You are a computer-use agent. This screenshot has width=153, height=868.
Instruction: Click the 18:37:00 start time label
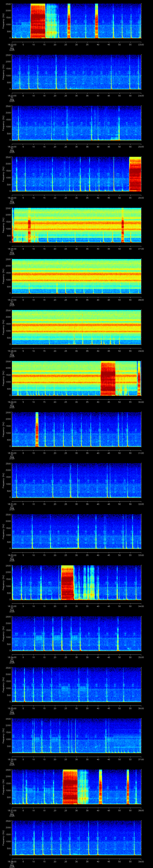click(12, 810)
